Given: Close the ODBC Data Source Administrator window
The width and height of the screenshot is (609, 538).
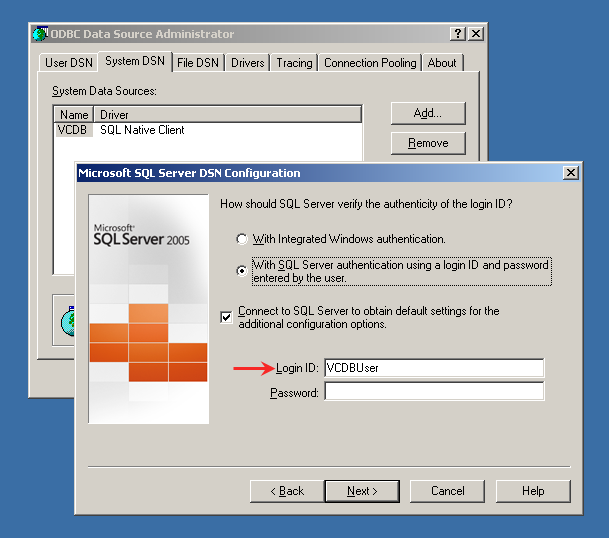Looking at the screenshot, I should (476, 34).
